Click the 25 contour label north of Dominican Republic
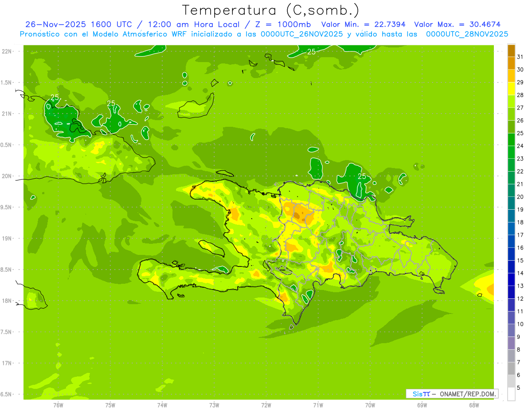The height and width of the screenshot is (411, 532). pyautogui.click(x=362, y=176)
